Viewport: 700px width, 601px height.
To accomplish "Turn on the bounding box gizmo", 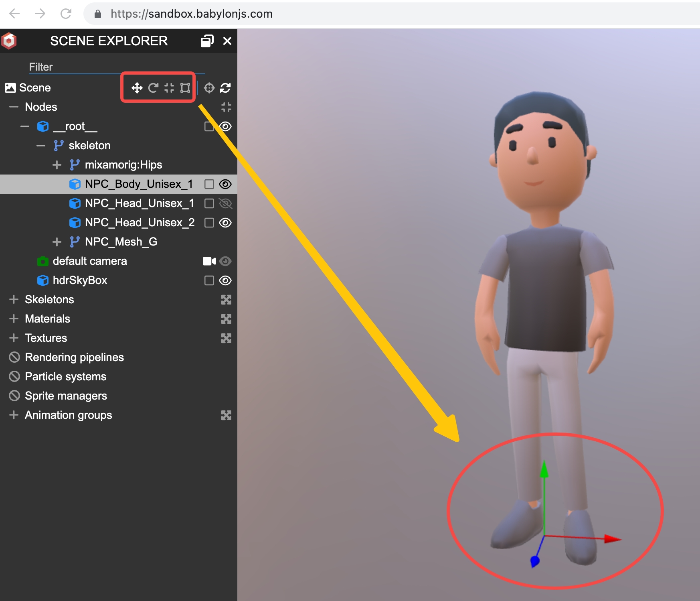I will (x=185, y=88).
